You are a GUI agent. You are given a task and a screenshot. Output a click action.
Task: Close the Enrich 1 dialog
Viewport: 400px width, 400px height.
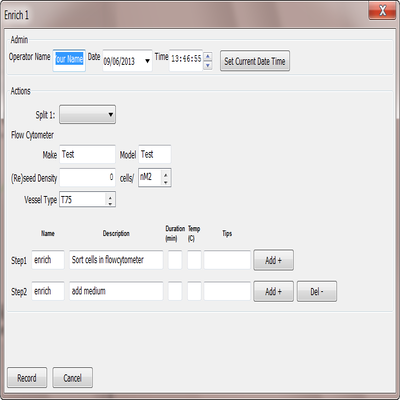(382, 11)
